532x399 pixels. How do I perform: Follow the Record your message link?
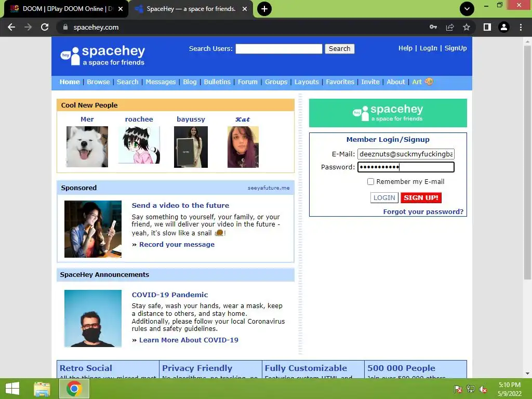coord(177,244)
